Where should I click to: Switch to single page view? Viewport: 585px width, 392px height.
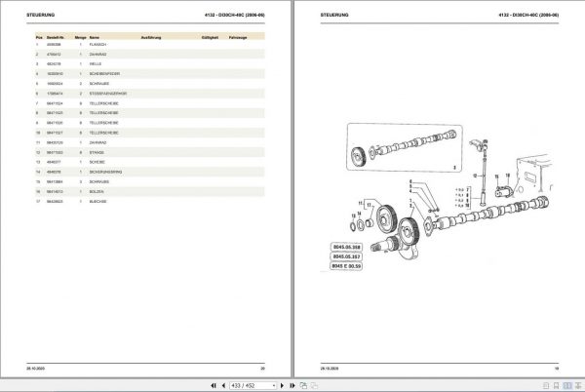[x=546, y=385]
